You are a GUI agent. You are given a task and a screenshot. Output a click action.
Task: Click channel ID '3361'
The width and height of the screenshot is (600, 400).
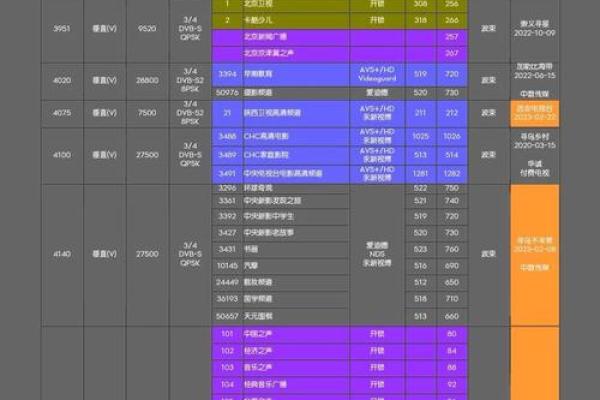227,201
